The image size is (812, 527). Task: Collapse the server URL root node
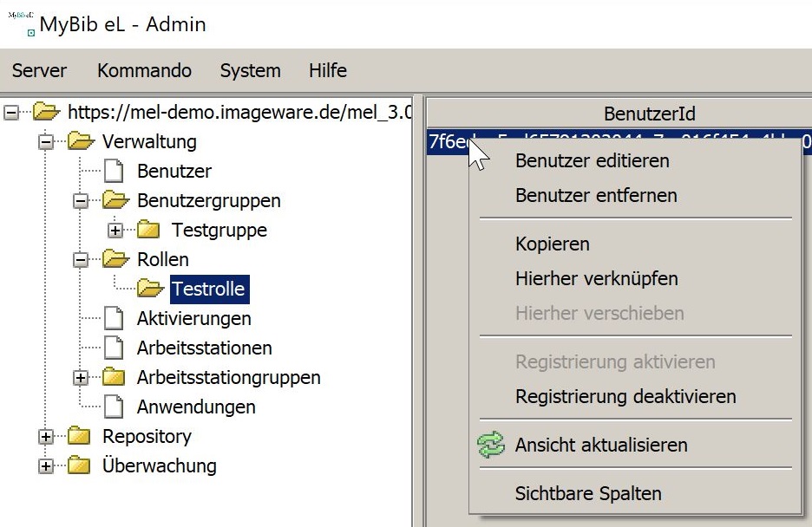[11, 112]
